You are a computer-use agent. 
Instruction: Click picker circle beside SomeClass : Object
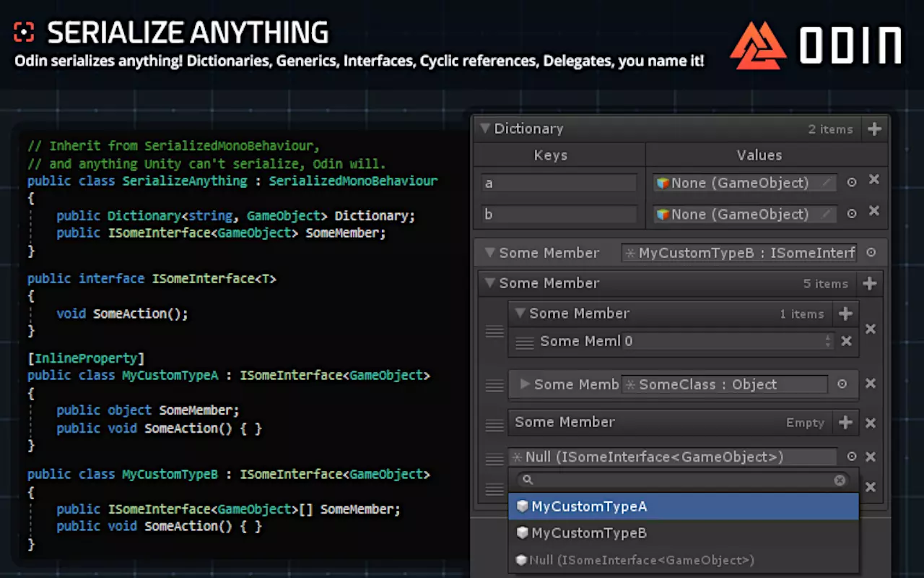[x=842, y=384]
